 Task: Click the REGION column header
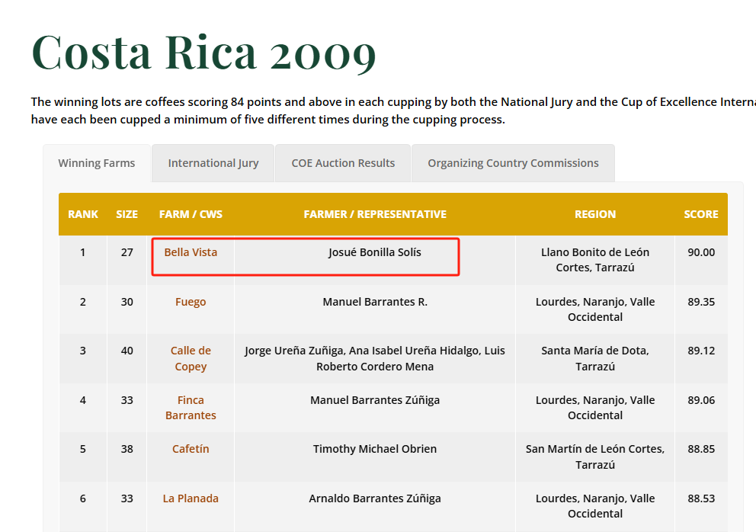click(x=595, y=214)
